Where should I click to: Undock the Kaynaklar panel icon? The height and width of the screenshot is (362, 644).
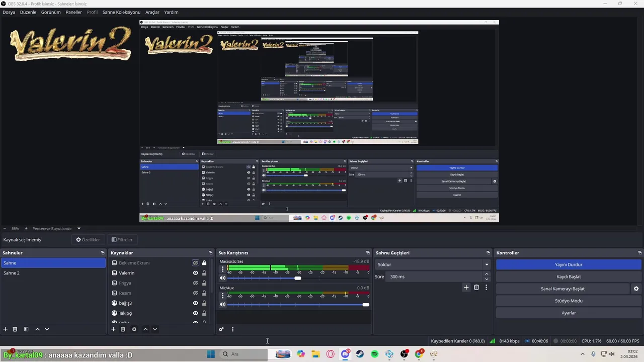point(210,253)
